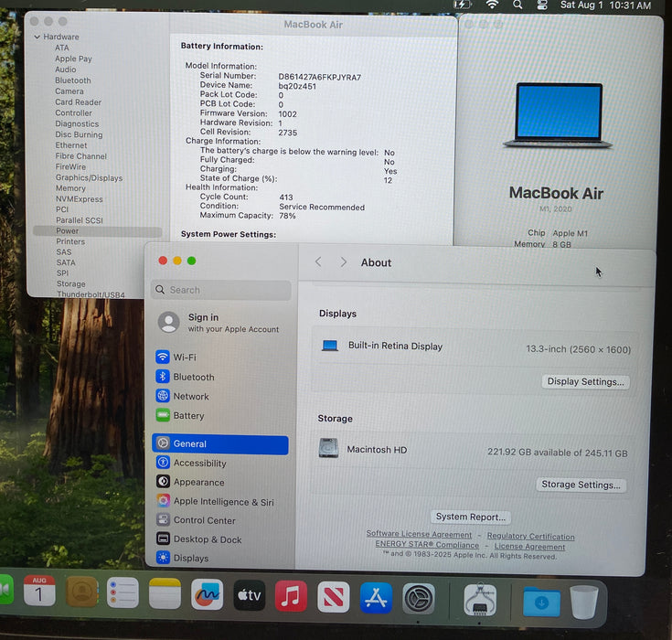Select Card Reader in hardware list
This screenshot has height=640, width=672.
(x=78, y=102)
